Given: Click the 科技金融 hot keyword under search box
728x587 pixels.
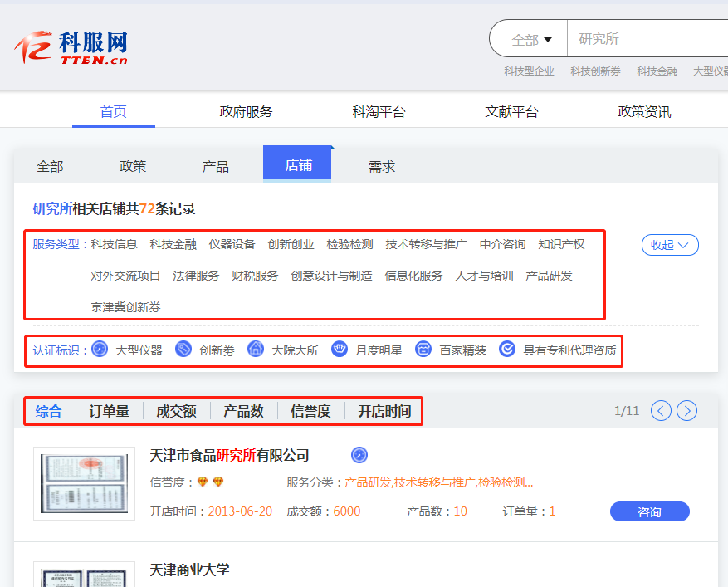Looking at the screenshot, I should [x=657, y=71].
